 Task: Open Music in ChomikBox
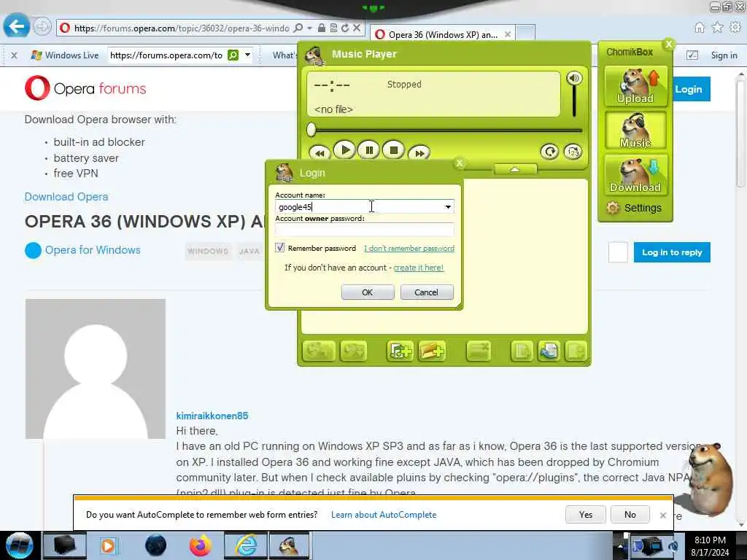(635, 131)
